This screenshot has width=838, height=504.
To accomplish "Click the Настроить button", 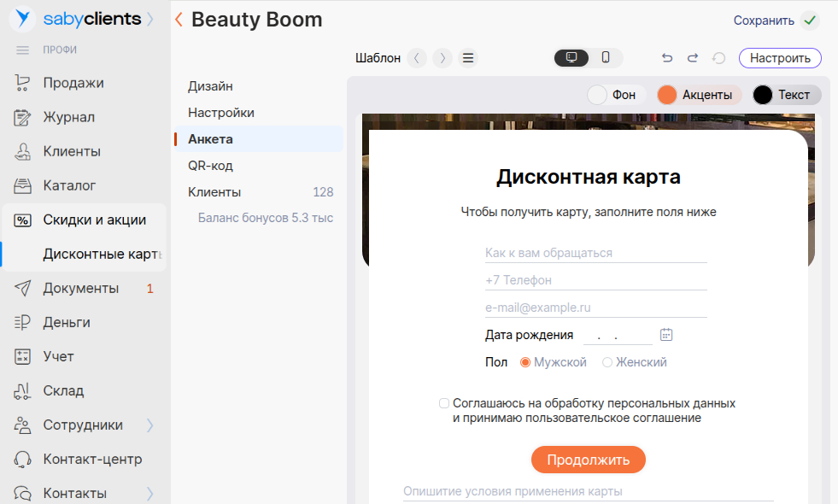I will pyautogui.click(x=780, y=58).
